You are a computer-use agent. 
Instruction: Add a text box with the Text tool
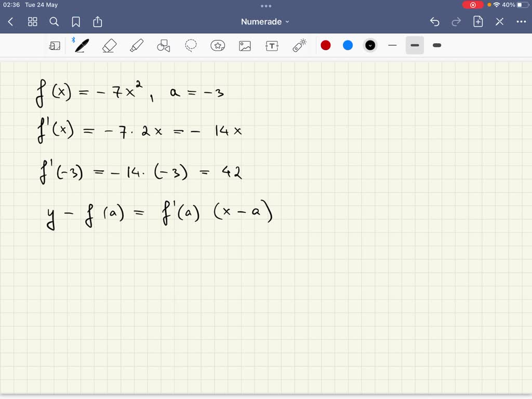tap(272, 45)
